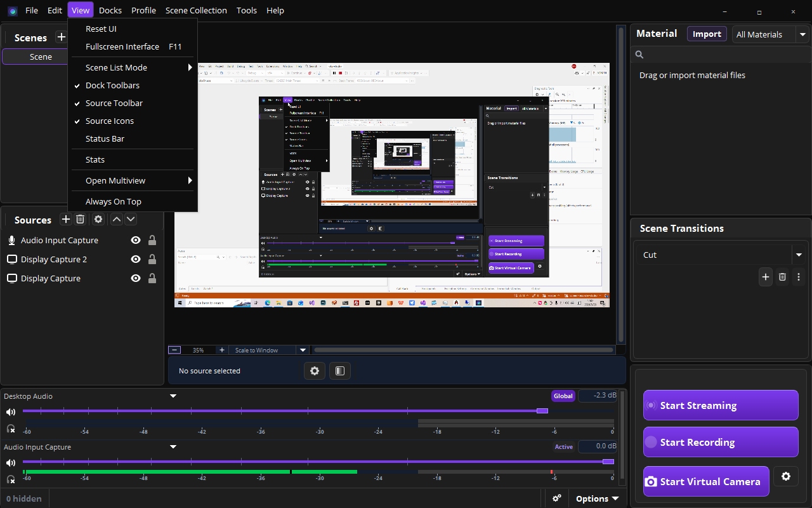Click the Import materials button

tap(707, 34)
